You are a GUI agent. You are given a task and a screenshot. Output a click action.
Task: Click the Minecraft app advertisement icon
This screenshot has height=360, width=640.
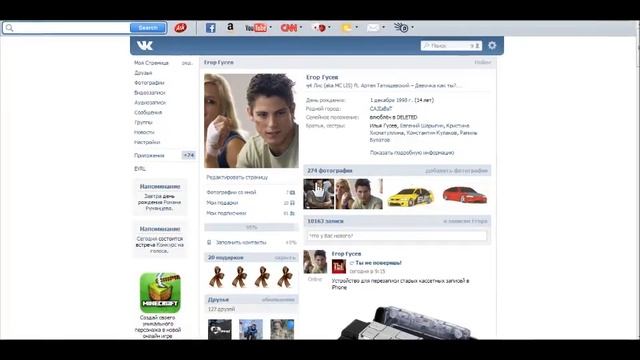160,293
